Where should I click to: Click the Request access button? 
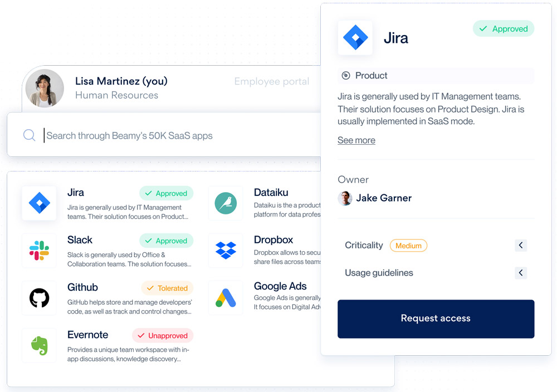point(436,319)
